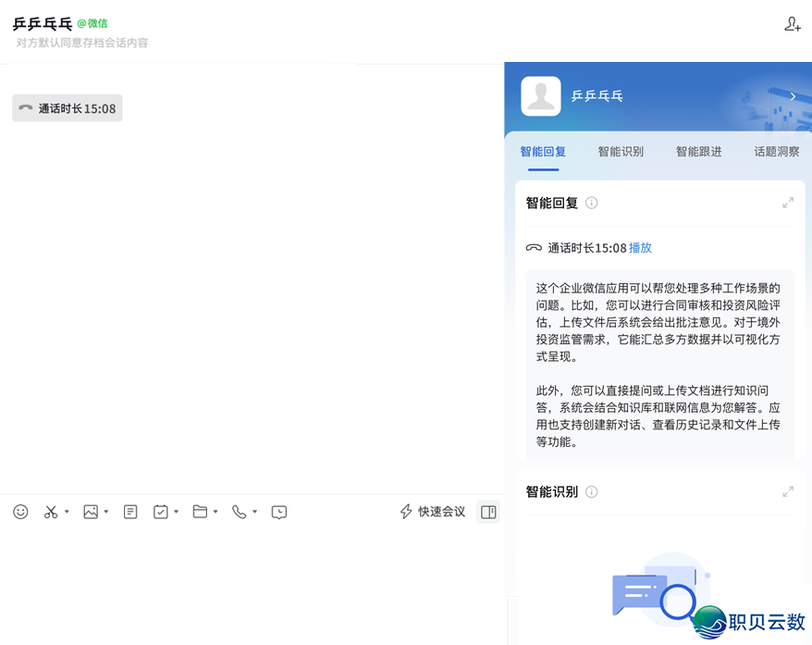Click the phone icon in sidebar call record

[x=534, y=248]
